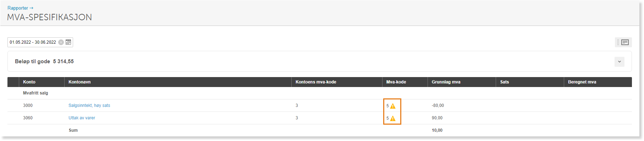
Task: Sort by the Grunnlag mva column header
Action: click(446, 82)
